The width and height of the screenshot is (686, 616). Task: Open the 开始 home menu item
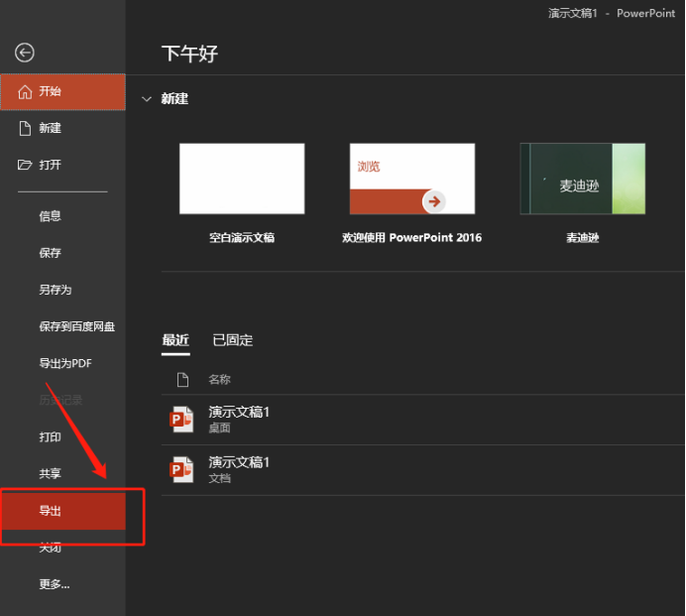(63, 92)
